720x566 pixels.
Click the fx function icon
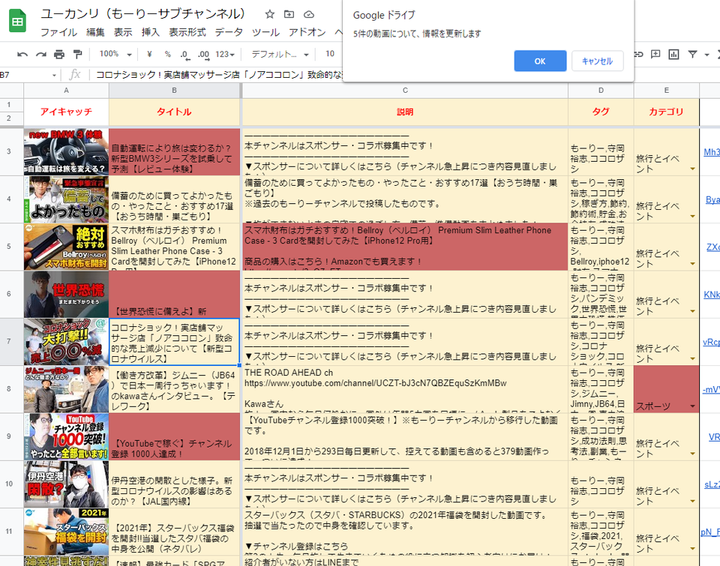point(75,74)
